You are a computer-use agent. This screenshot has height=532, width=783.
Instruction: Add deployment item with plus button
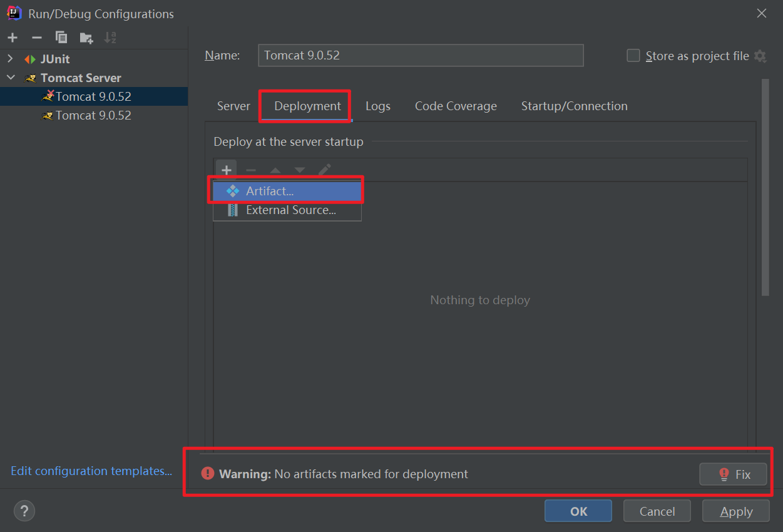tap(227, 170)
